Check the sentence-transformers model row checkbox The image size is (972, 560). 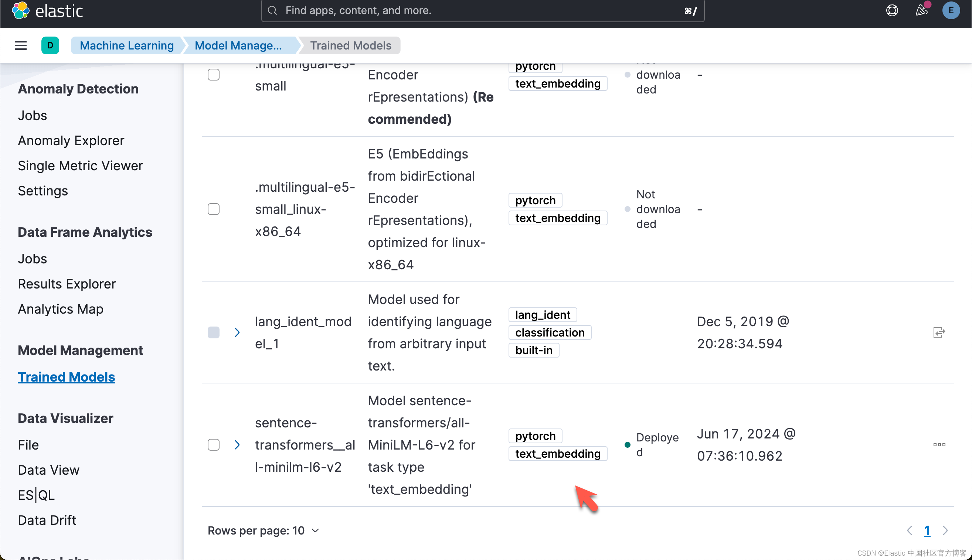pos(214,445)
